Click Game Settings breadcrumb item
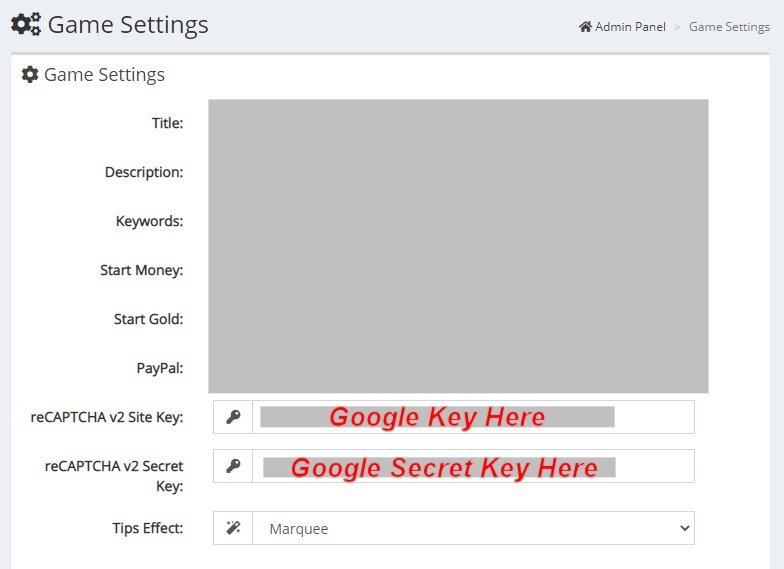The height and width of the screenshot is (569, 784). (x=729, y=27)
